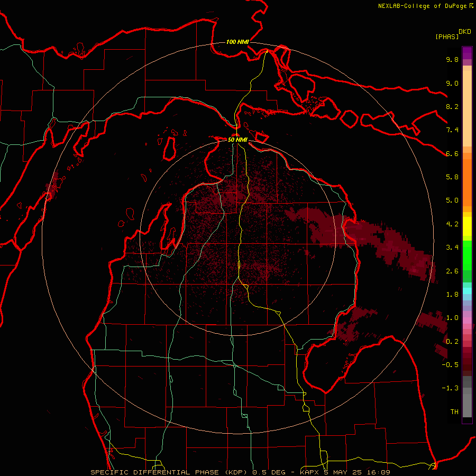476x476 pixels.
Task: Click the -0.5 scale value
Action: coord(450,365)
